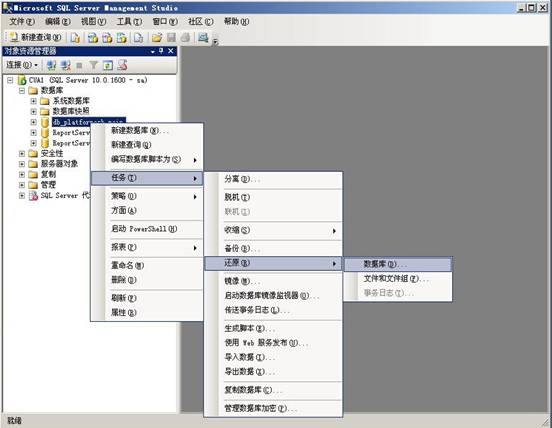Click the refresh icon in Object Explorer toolbar
Viewport: 552px width, 428px height.
tap(108, 65)
